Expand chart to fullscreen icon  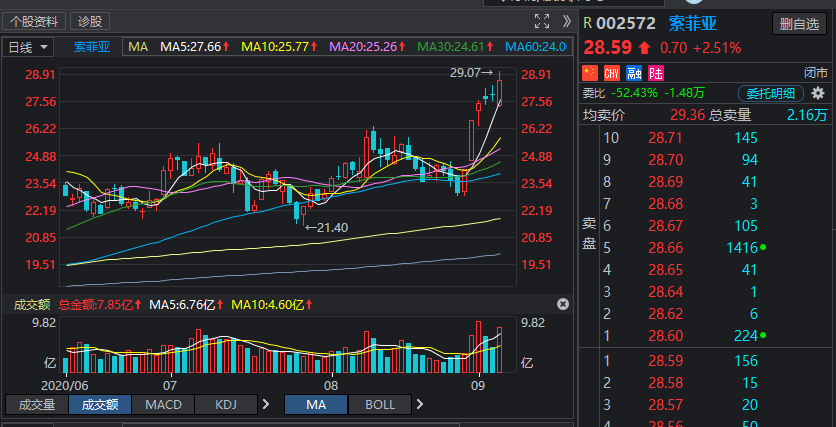pyautogui.click(x=542, y=21)
